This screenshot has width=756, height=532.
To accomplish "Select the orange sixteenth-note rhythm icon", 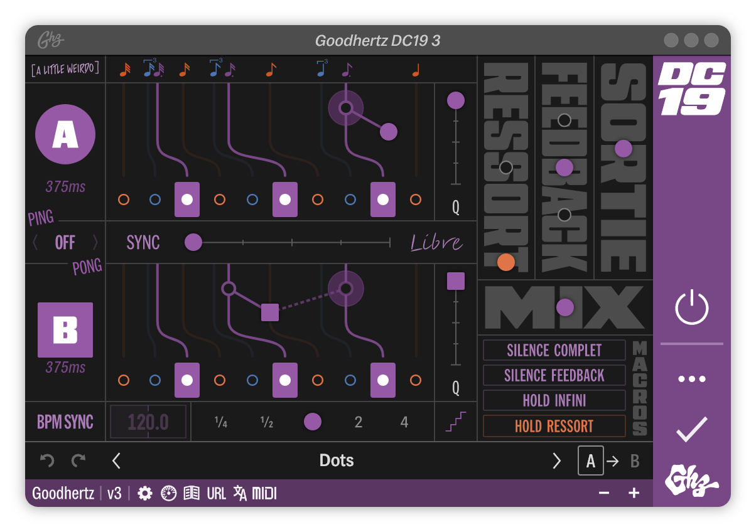I will pos(124,69).
